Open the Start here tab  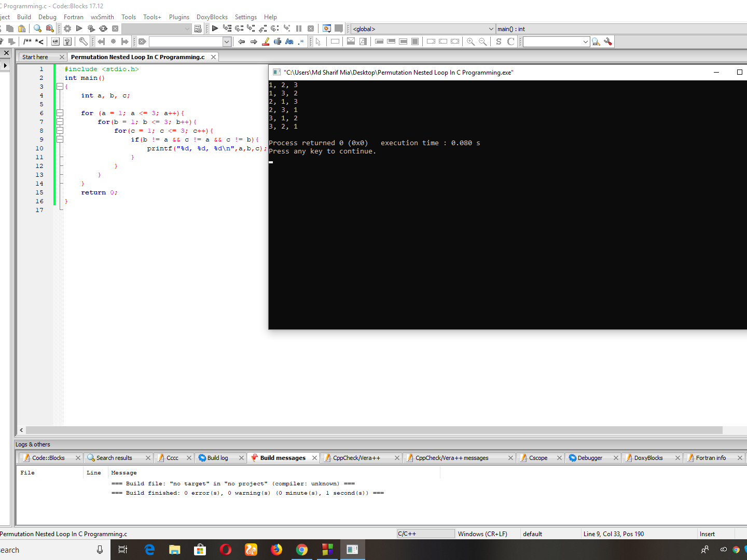(x=35, y=57)
